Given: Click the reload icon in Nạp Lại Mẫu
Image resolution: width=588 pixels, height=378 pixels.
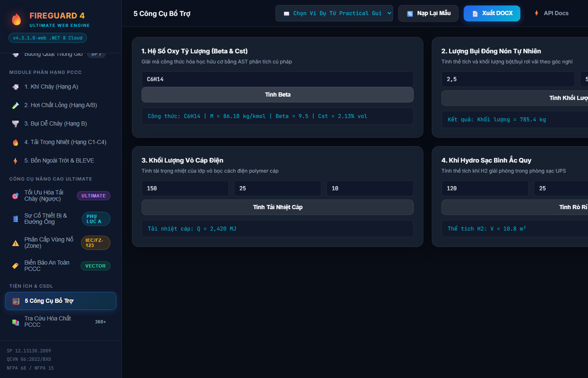Looking at the screenshot, I should [410, 14].
